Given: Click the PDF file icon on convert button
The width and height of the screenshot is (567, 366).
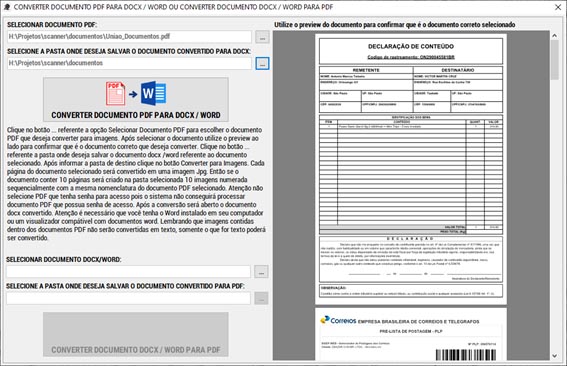Looking at the screenshot, I should [115, 93].
